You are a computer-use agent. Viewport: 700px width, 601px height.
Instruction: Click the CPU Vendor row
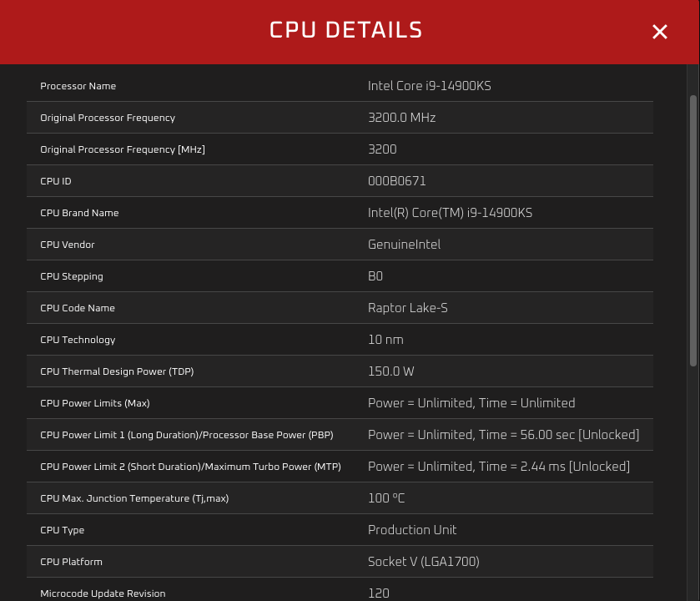coord(340,245)
